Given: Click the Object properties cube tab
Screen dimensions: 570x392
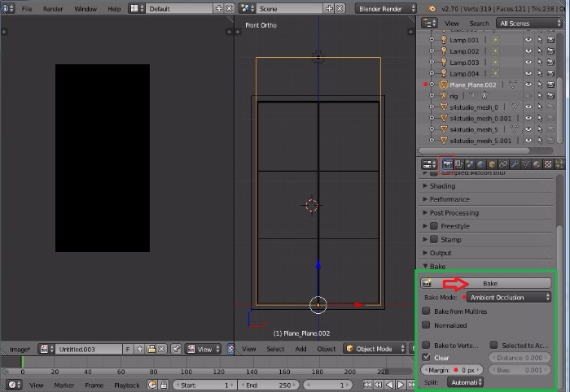Looking at the screenshot, I should click(x=493, y=164).
